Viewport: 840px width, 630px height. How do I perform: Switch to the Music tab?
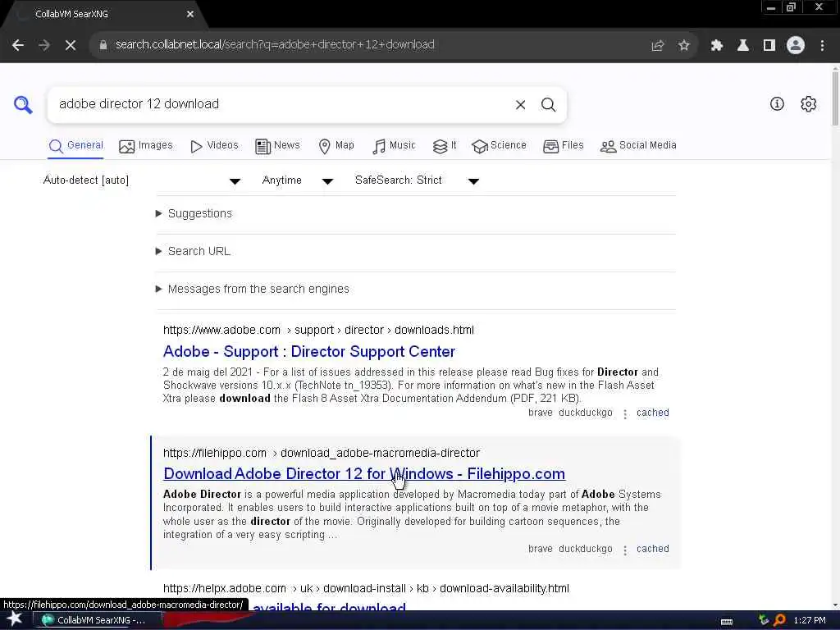(x=394, y=146)
